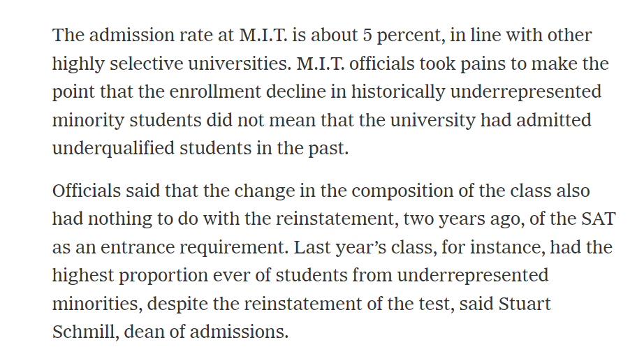644x354 pixels.
Task: Click the words "highly selective universities"
Action: (x=171, y=64)
